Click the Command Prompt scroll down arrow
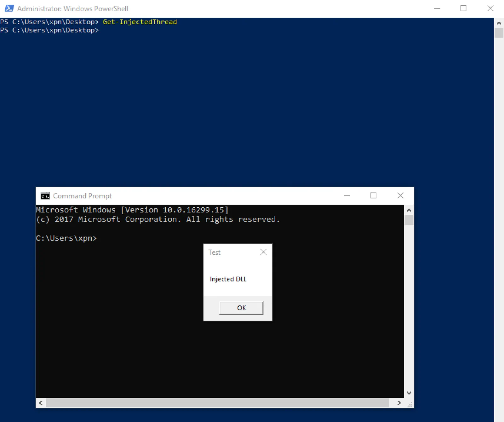This screenshot has width=504, height=422. pyautogui.click(x=409, y=393)
